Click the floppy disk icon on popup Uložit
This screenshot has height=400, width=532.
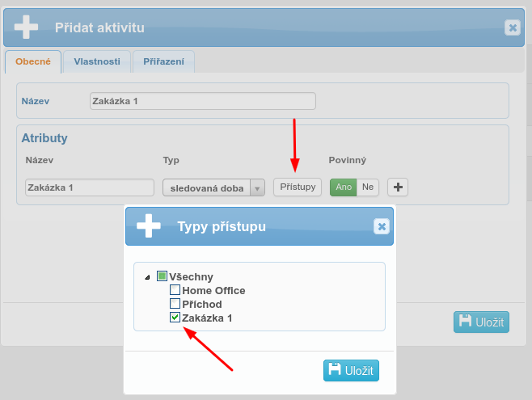pos(334,370)
